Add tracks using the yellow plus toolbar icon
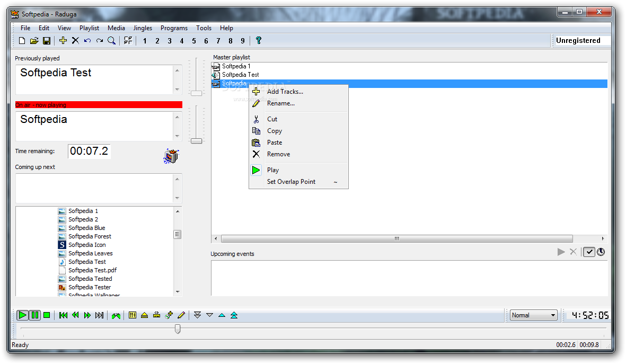This screenshot has width=626, height=364. 63,40
